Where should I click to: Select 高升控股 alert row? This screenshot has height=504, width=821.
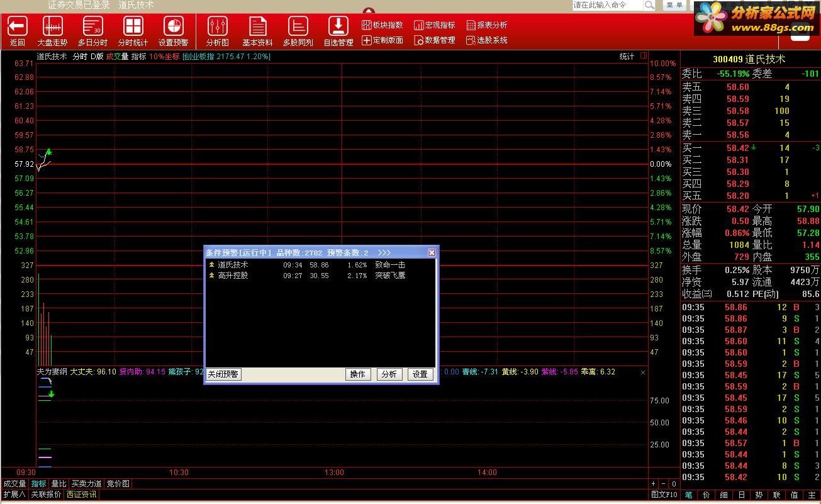320,276
